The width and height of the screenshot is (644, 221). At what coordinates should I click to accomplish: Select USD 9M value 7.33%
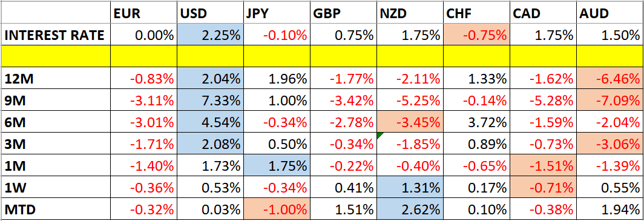(x=210, y=100)
